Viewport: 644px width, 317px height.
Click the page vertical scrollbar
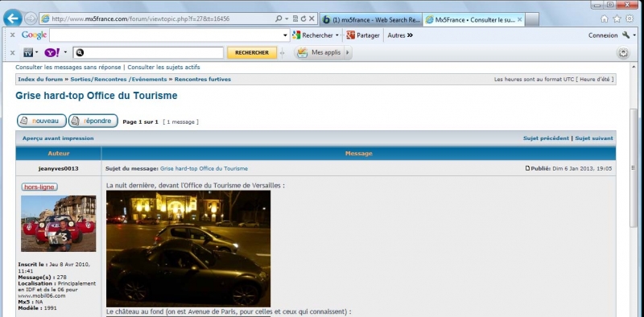(x=633, y=167)
